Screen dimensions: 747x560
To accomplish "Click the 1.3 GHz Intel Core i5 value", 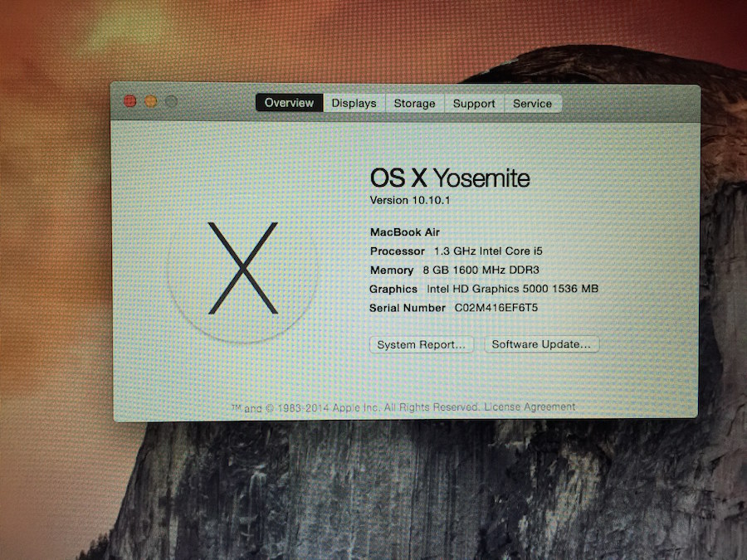I will point(488,251).
